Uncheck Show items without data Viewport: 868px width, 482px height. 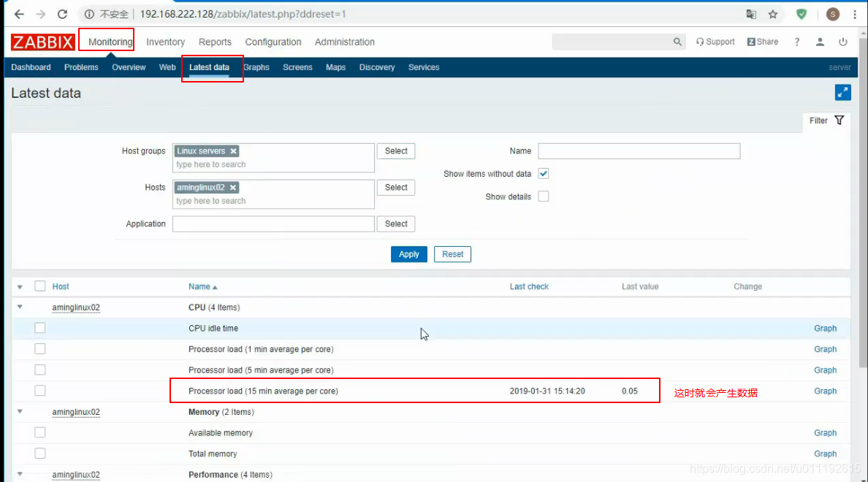(544, 174)
